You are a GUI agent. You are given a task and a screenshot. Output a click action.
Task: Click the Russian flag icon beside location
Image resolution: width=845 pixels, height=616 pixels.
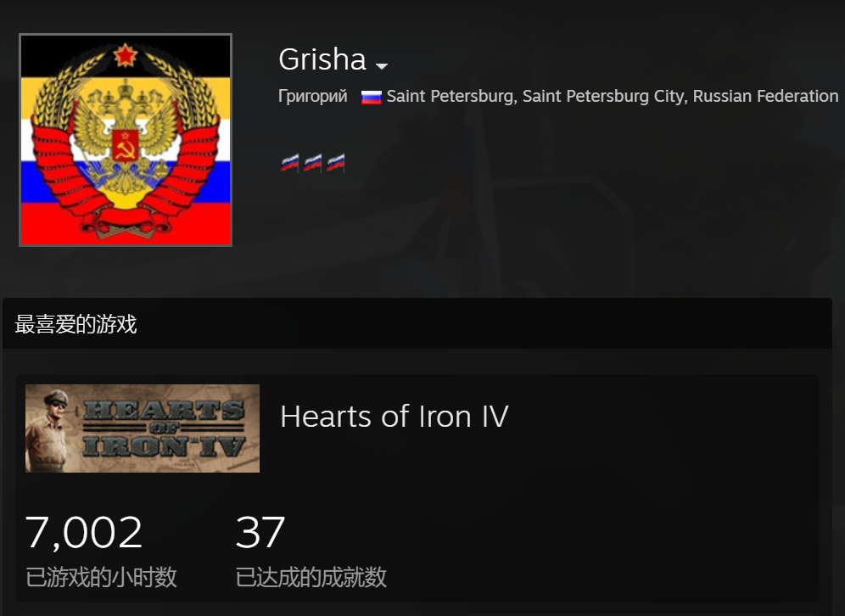click(x=372, y=97)
